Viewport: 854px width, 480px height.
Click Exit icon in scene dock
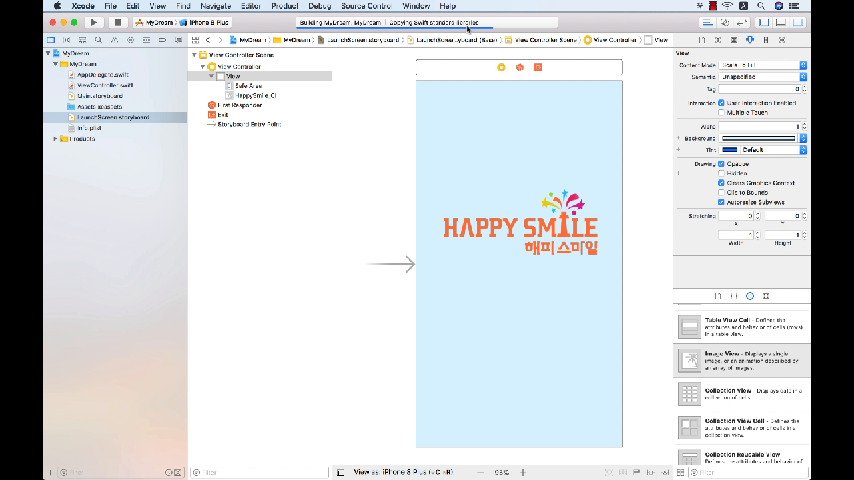coord(538,67)
